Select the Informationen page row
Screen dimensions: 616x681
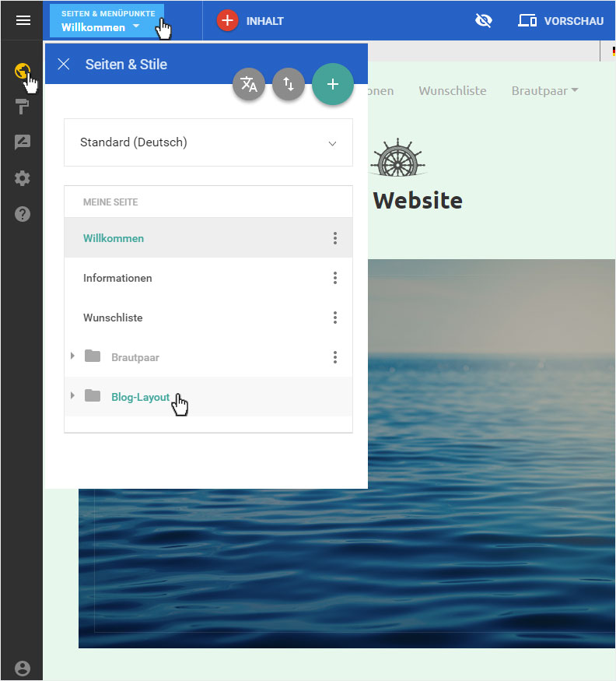(x=208, y=278)
